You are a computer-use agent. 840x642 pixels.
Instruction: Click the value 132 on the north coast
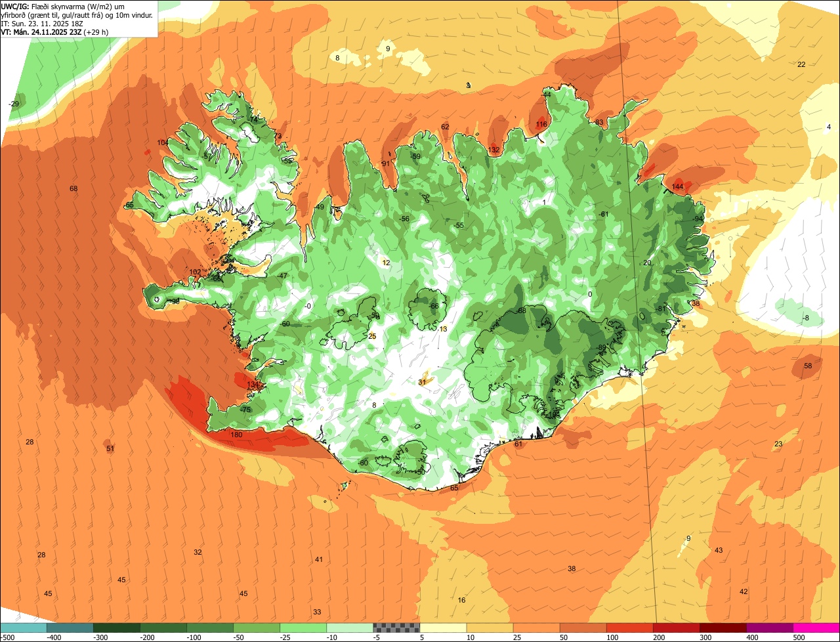tap(494, 150)
